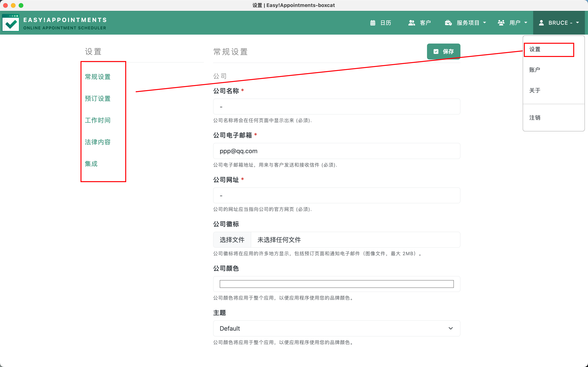This screenshot has height=367, width=588.
Task: Open the 工作时间 settings section
Action: (x=98, y=120)
